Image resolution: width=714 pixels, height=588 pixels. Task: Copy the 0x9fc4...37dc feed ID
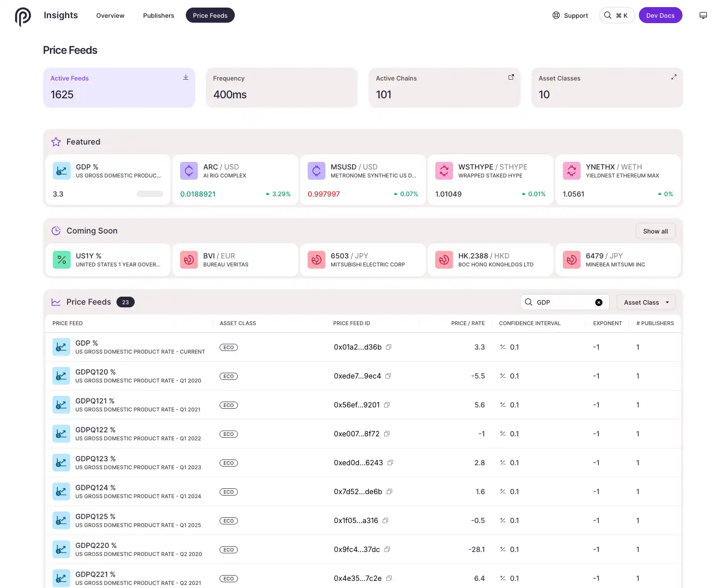(387, 549)
